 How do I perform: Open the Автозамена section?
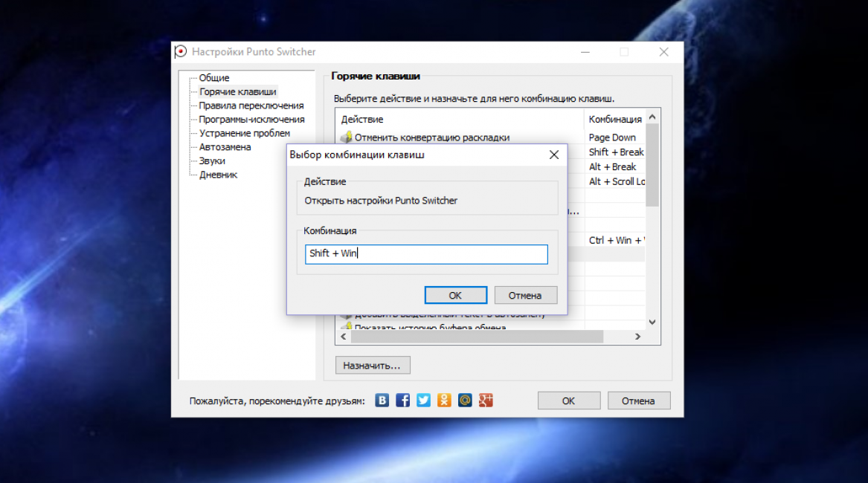(x=225, y=147)
